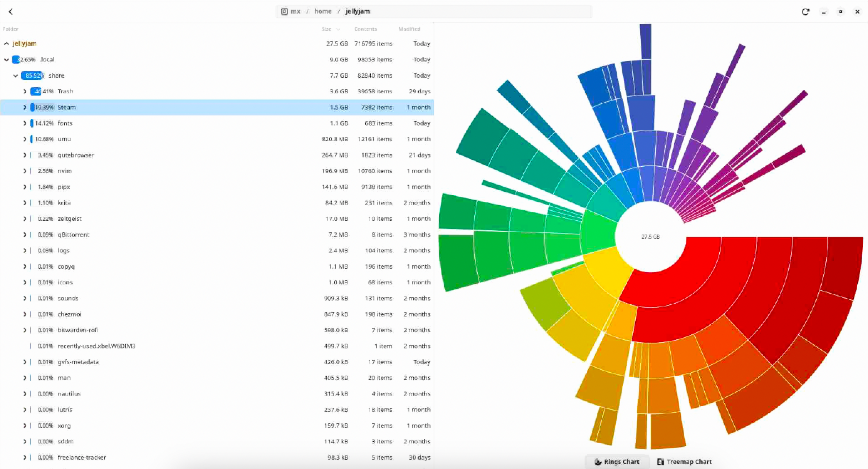Click the rescan refresh icon
Screen dimensions: 868x469
805,12
